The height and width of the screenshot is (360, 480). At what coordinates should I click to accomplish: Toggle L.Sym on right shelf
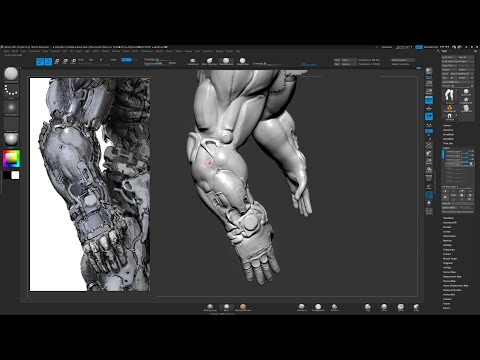click(x=429, y=125)
